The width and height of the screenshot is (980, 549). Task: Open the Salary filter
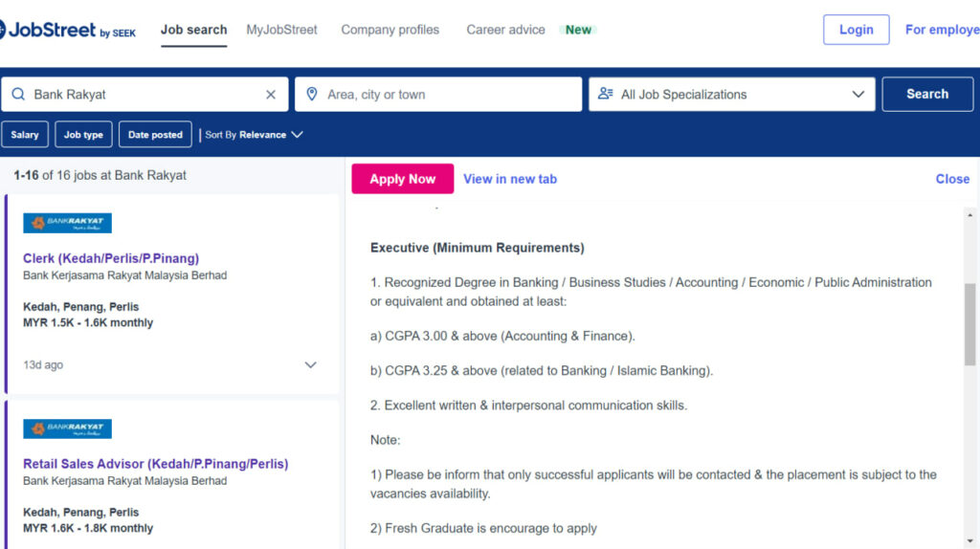(24, 134)
